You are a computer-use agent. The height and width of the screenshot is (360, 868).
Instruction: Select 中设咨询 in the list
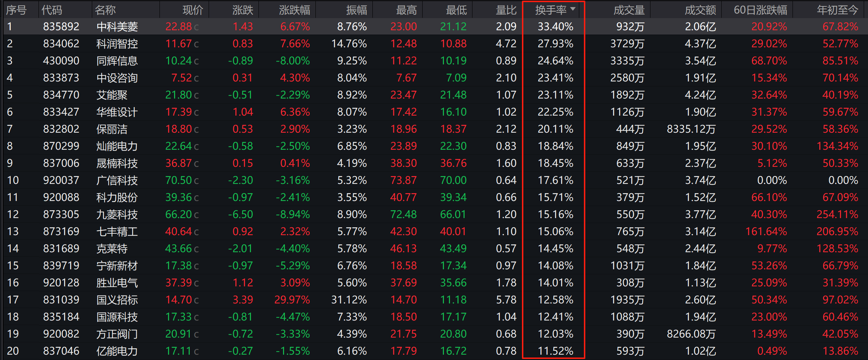(x=117, y=78)
